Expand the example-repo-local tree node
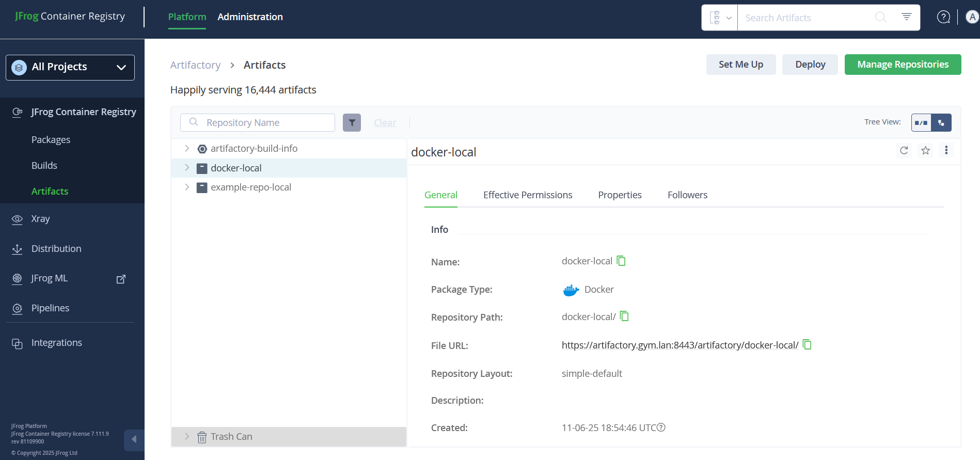Viewport: 980px width, 460px height. (187, 187)
